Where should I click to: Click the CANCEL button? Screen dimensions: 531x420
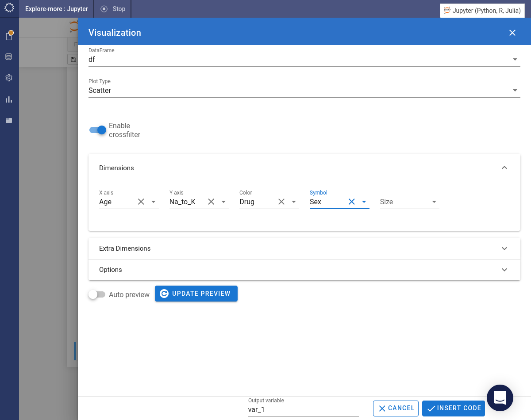coord(396,409)
